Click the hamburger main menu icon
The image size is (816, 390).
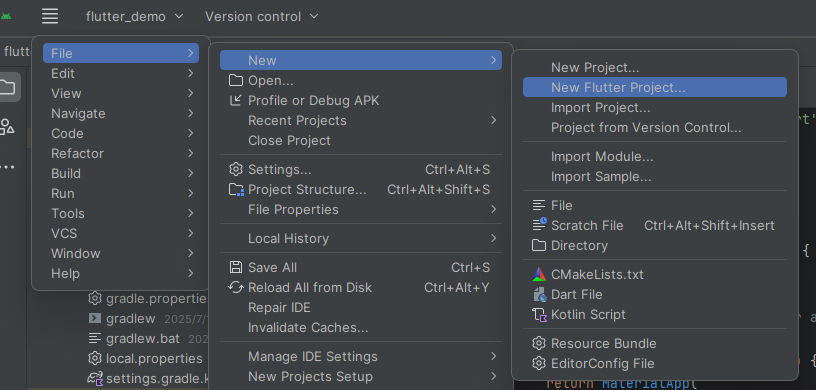[50, 16]
